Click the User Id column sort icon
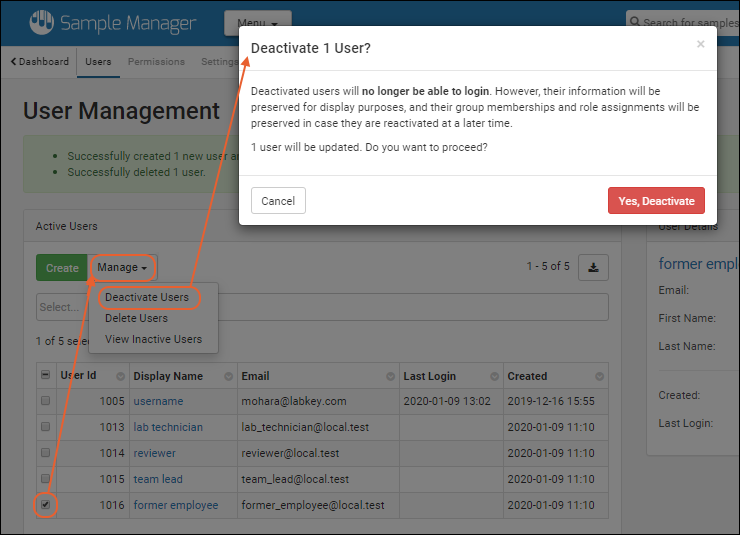Image resolution: width=740 pixels, height=535 pixels. pyautogui.click(x=120, y=377)
